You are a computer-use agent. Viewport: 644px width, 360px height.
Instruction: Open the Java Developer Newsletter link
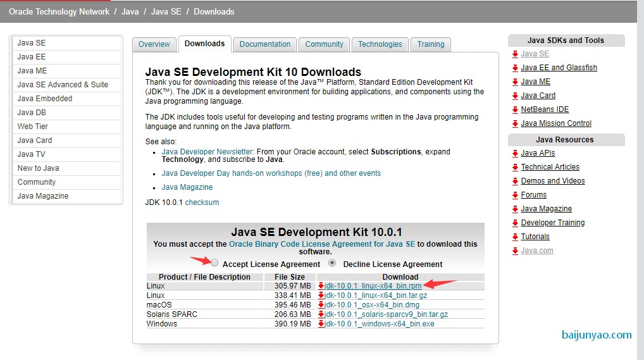tap(207, 152)
